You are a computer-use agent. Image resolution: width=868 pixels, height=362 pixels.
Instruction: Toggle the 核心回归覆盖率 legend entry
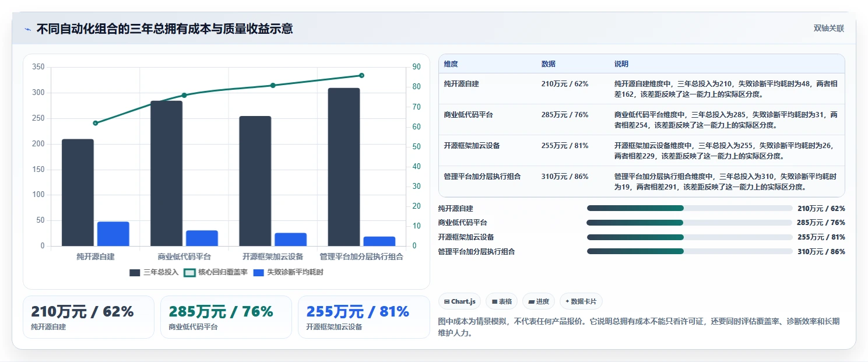pos(215,272)
